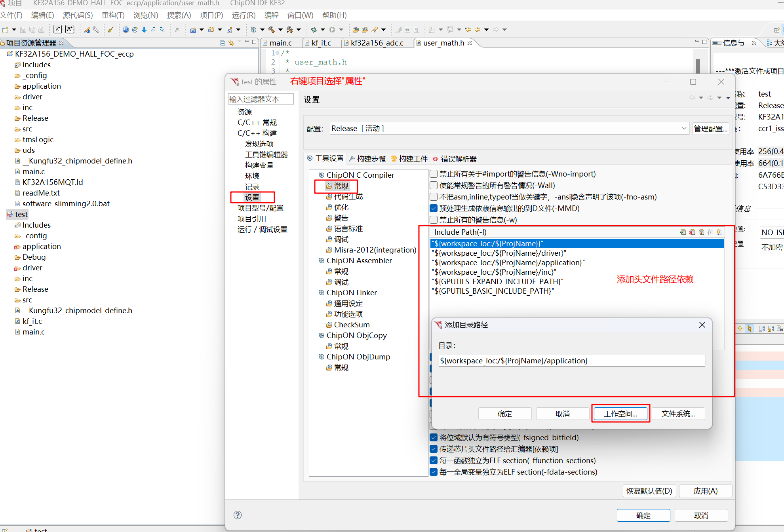784x532 pixels.
Task: Click the 应用(A) button
Action: (x=705, y=491)
